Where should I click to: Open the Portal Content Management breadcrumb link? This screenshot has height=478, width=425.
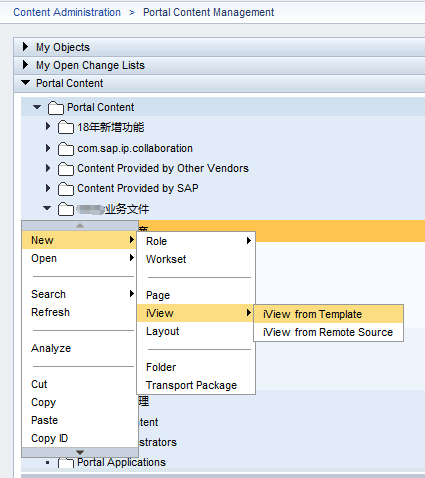point(208,12)
